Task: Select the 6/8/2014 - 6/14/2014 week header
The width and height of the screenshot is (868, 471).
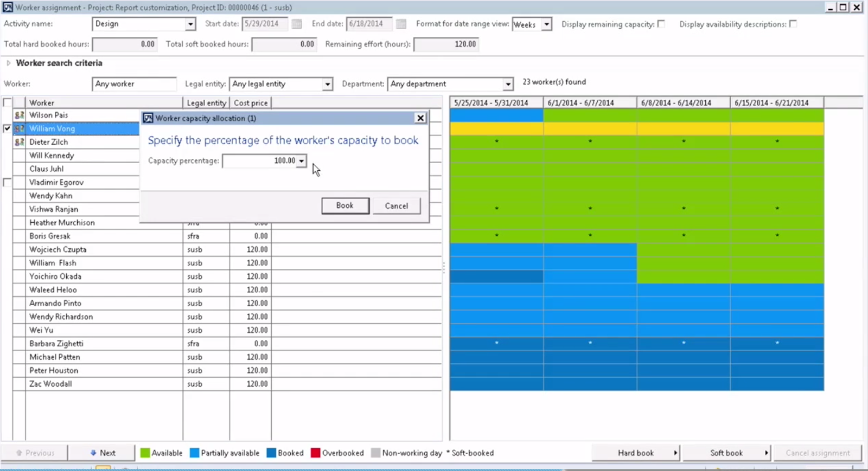Action: 684,102
